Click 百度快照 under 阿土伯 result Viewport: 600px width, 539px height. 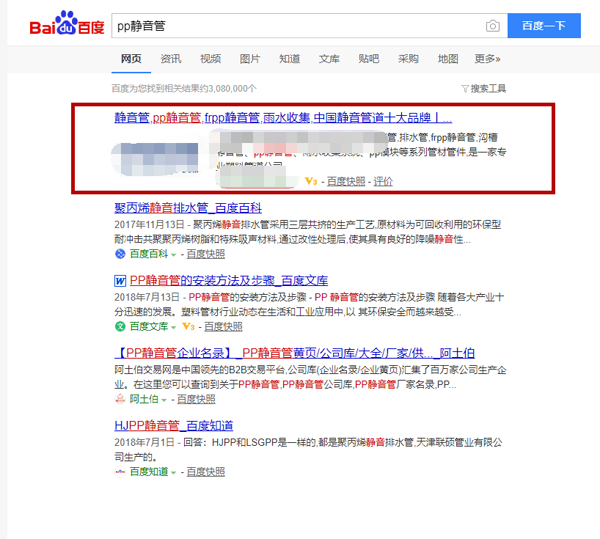(x=196, y=399)
